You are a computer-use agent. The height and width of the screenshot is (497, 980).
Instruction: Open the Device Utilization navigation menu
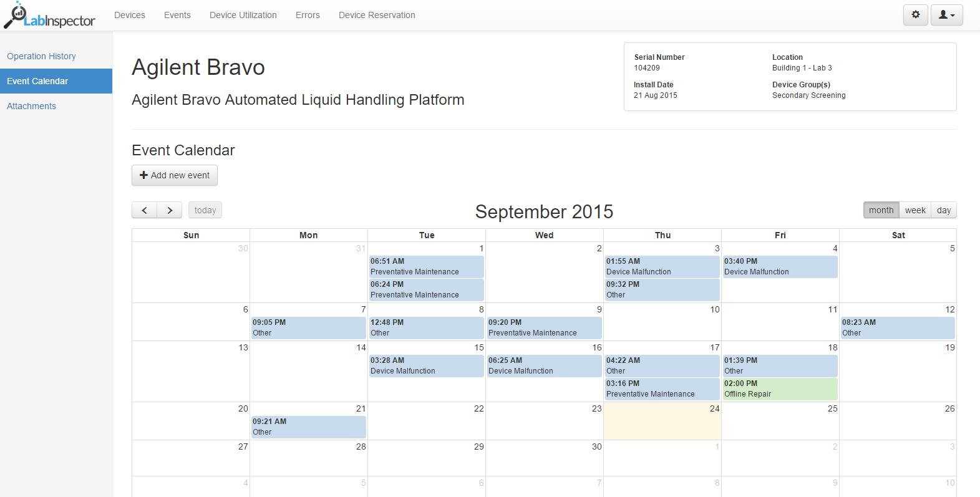[243, 14]
